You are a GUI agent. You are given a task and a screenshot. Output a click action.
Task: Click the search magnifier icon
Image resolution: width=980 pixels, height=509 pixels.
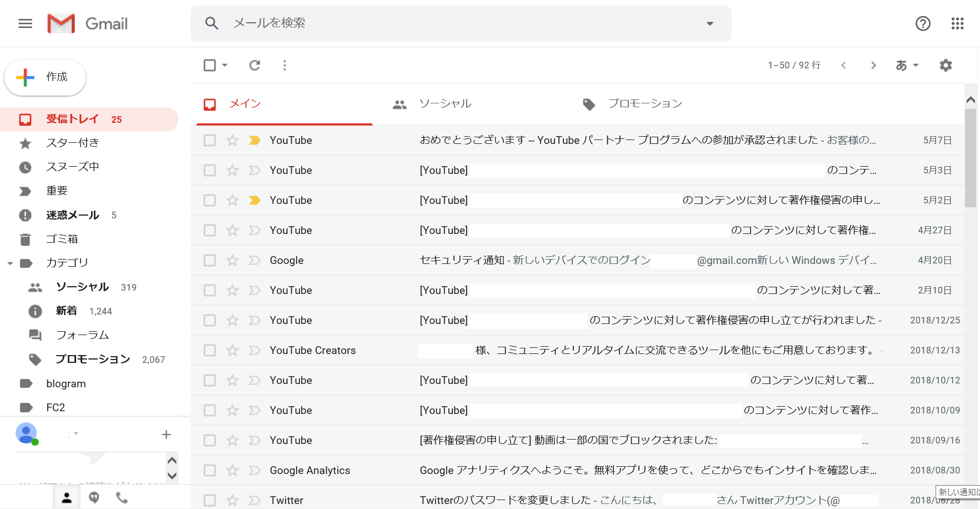pos(212,23)
